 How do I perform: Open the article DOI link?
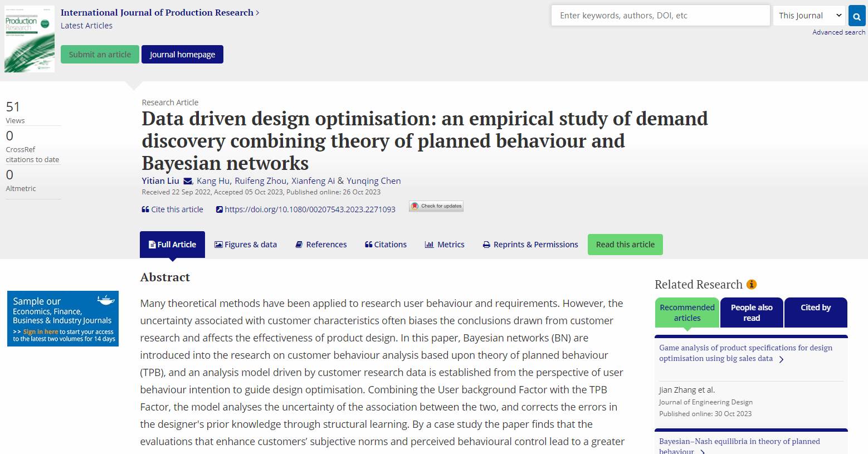(x=310, y=209)
